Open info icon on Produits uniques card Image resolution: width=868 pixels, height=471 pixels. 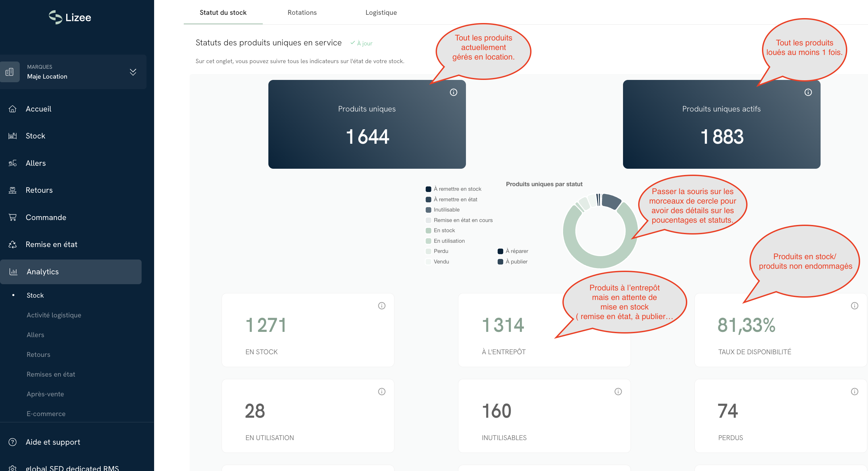(453, 92)
